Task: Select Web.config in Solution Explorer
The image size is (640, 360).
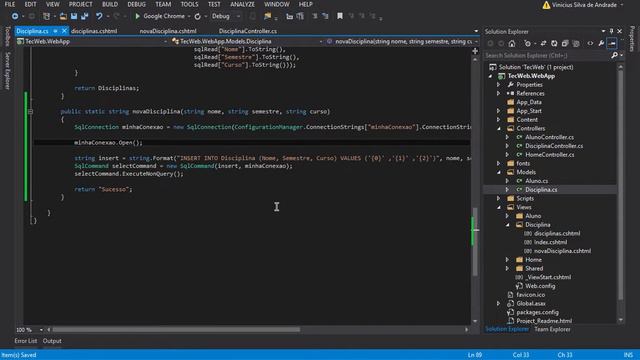Action: tap(540, 286)
